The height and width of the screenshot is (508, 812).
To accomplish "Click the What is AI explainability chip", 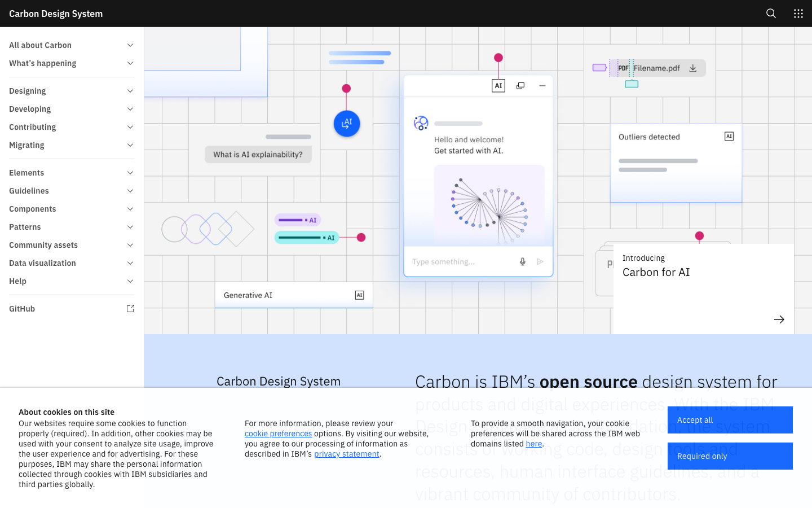I will pyautogui.click(x=258, y=154).
